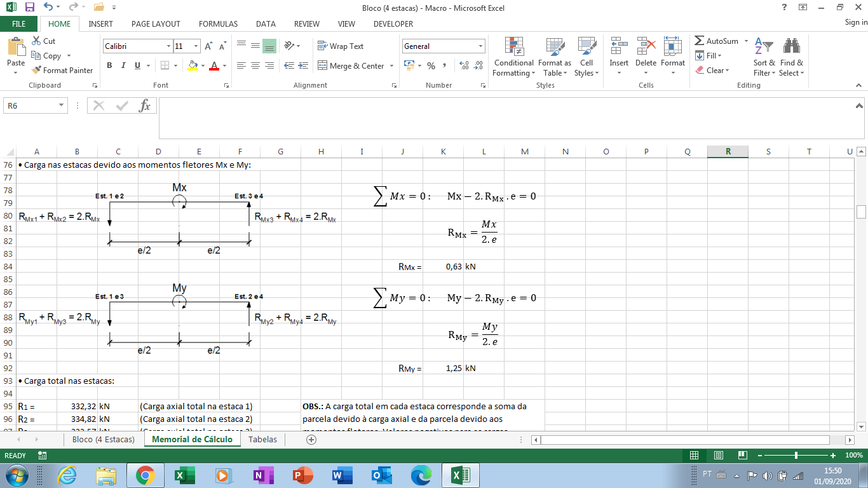
Task: Open Chrome from the Windows taskbar
Action: (x=145, y=475)
